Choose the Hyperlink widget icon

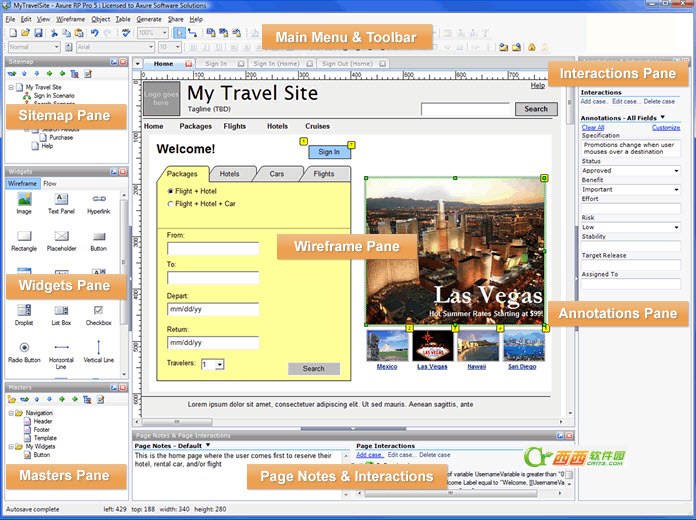pyautogui.click(x=98, y=199)
